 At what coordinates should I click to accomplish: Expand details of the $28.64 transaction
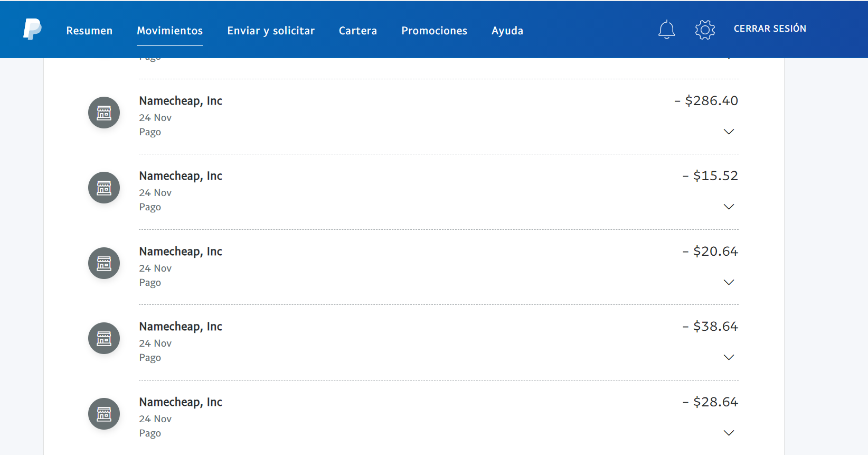729,433
